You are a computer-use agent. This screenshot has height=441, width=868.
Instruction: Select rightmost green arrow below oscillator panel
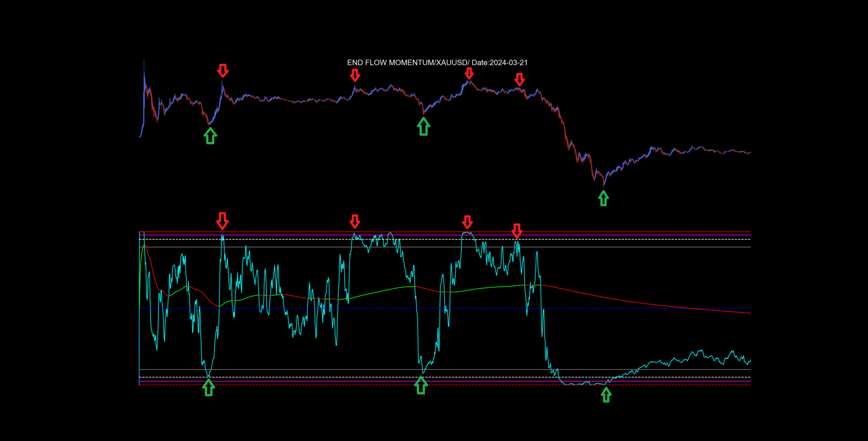pyautogui.click(x=606, y=394)
